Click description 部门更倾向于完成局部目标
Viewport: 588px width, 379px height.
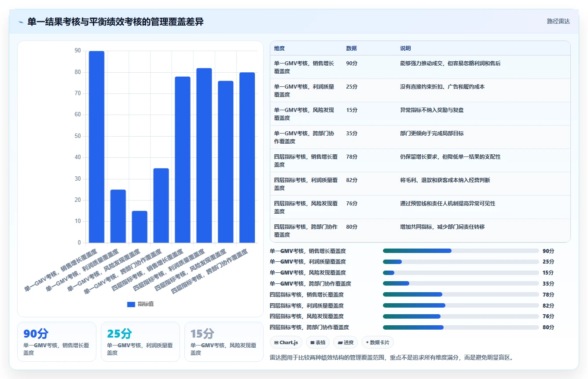tap(432, 134)
